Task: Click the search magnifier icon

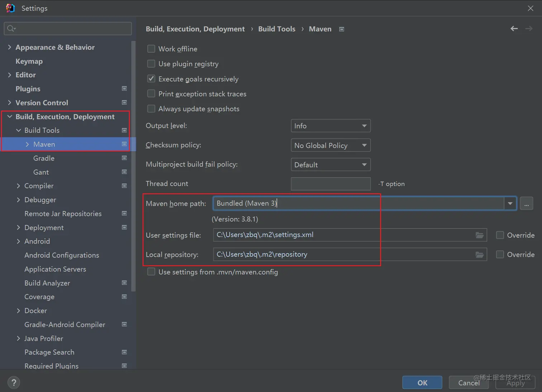Action: click(11, 28)
